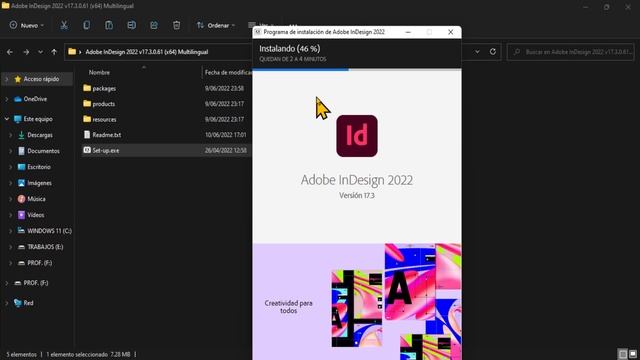This screenshot has height=360, width=640.
Task: Select the packages folder
Action: [x=104, y=88]
